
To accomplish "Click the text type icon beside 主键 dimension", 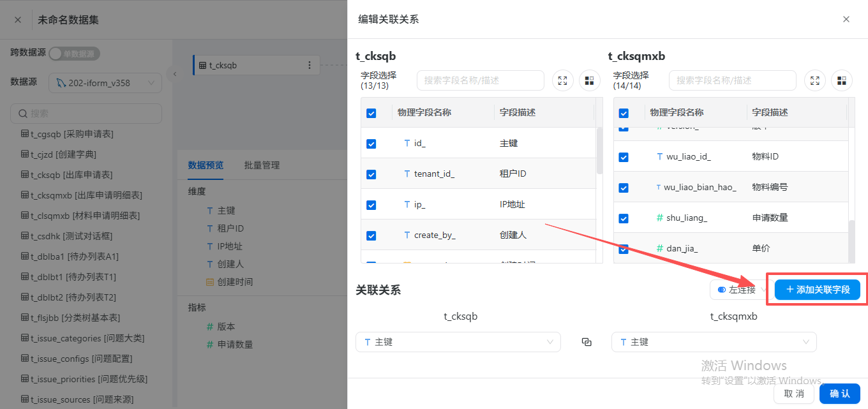I will coord(210,211).
